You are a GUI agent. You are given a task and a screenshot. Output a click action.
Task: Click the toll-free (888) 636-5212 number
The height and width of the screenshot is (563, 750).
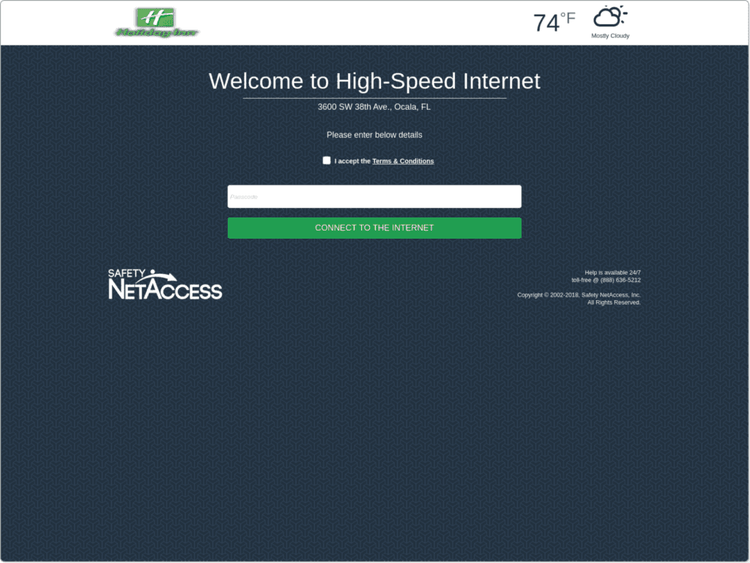click(x=606, y=280)
